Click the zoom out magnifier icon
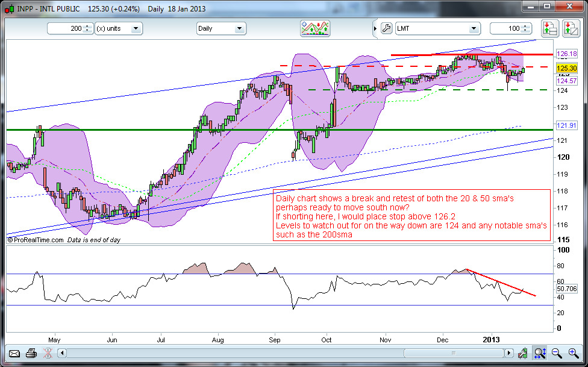 coord(556,353)
